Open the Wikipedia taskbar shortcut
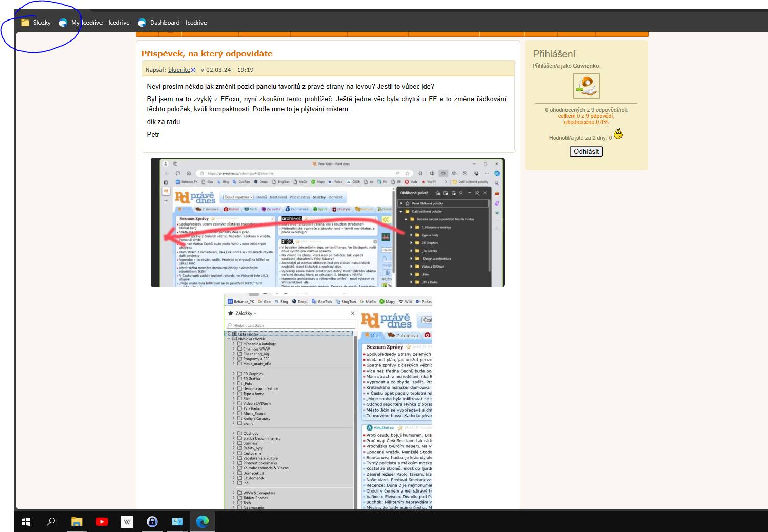Screen dimensions: 768x532 click(x=127, y=522)
